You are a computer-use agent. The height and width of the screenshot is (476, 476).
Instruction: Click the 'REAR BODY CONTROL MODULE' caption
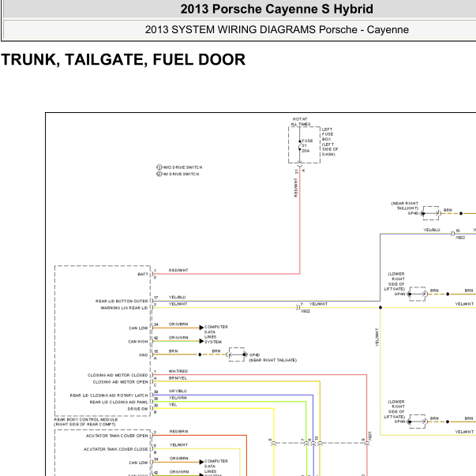tap(86, 419)
